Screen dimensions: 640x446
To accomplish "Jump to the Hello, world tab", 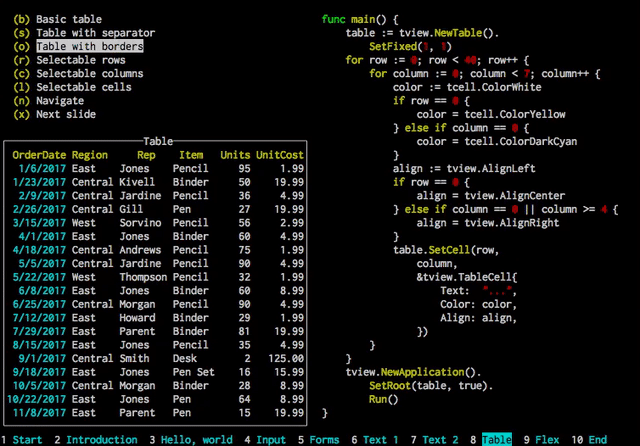I will coord(195,439).
